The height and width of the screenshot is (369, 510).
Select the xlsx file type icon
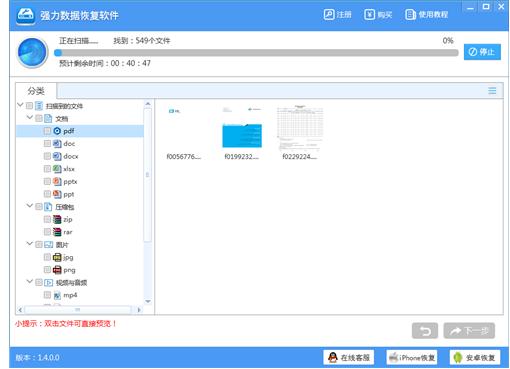57,169
